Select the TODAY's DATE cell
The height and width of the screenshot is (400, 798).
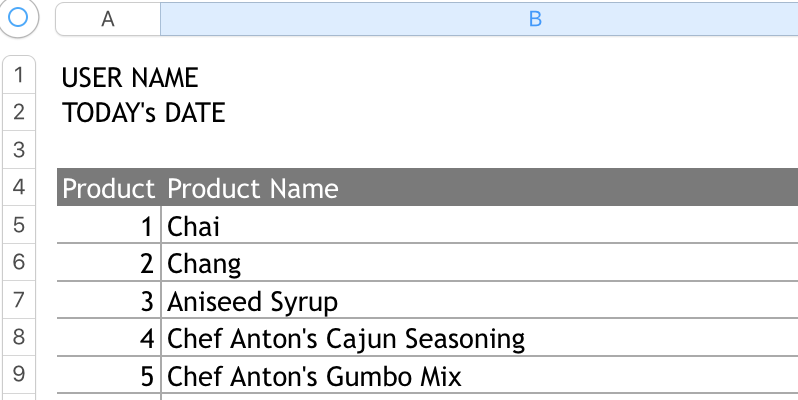coord(144,113)
